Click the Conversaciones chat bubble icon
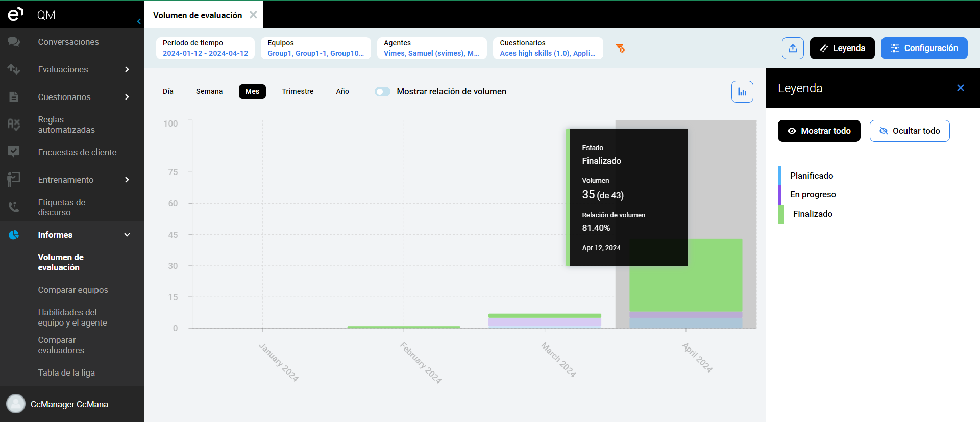This screenshot has height=422, width=980. tap(14, 42)
